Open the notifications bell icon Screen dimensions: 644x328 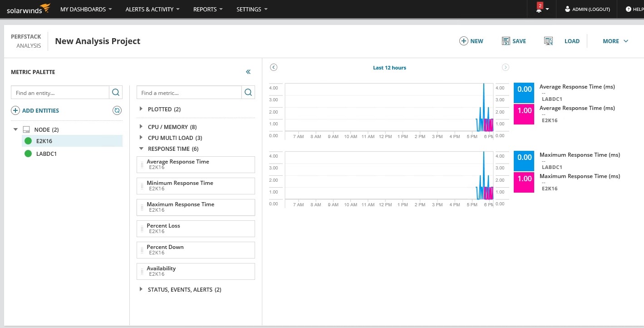[x=539, y=10]
